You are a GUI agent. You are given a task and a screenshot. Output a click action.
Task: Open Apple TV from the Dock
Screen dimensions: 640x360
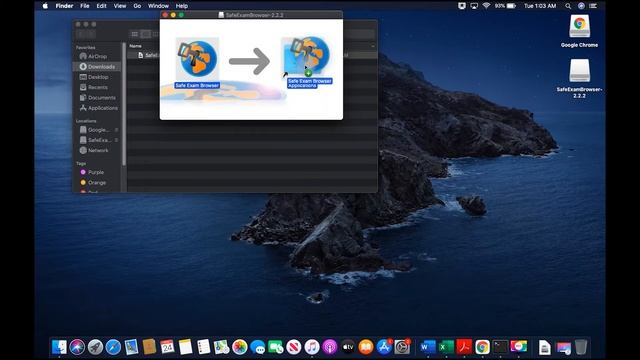[x=348, y=347]
